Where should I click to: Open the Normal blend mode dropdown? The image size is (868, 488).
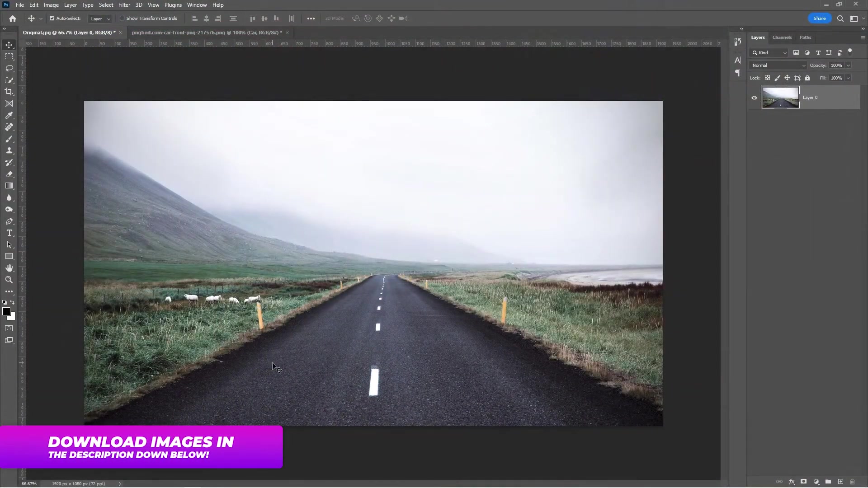[778, 66]
